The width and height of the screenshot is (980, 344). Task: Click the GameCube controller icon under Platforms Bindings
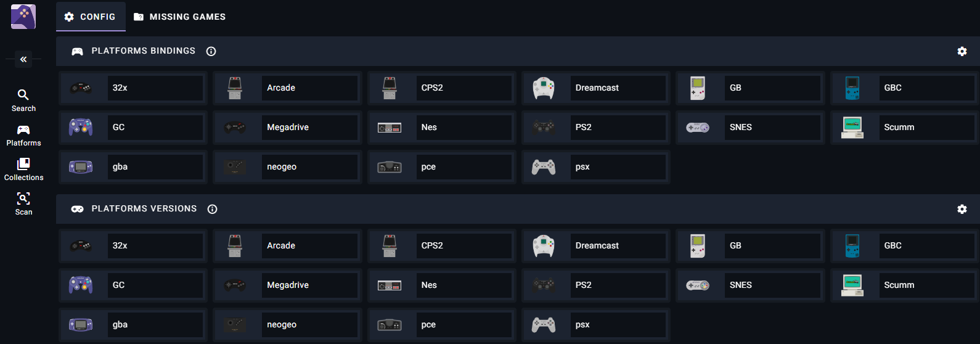[x=81, y=127]
